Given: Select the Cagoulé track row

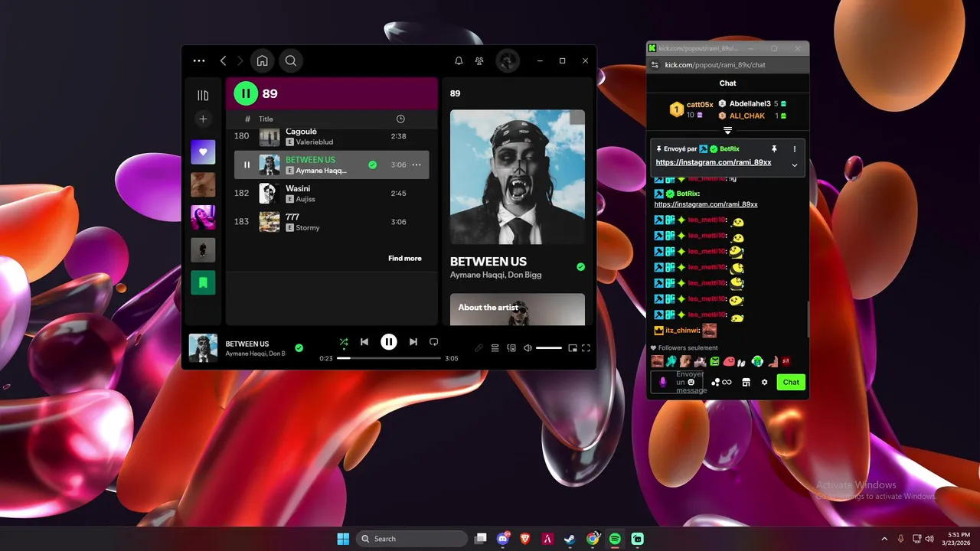Looking at the screenshot, I should pos(332,136).
